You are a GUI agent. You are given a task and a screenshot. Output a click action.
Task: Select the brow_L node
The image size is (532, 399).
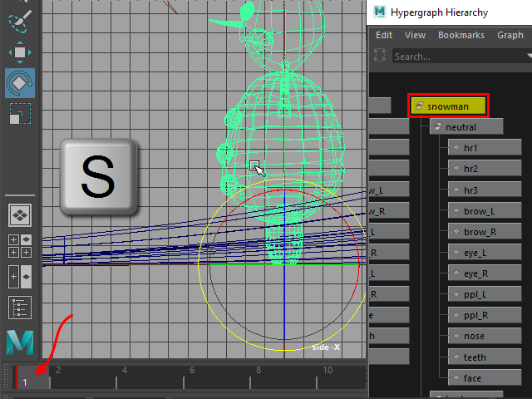479,211
